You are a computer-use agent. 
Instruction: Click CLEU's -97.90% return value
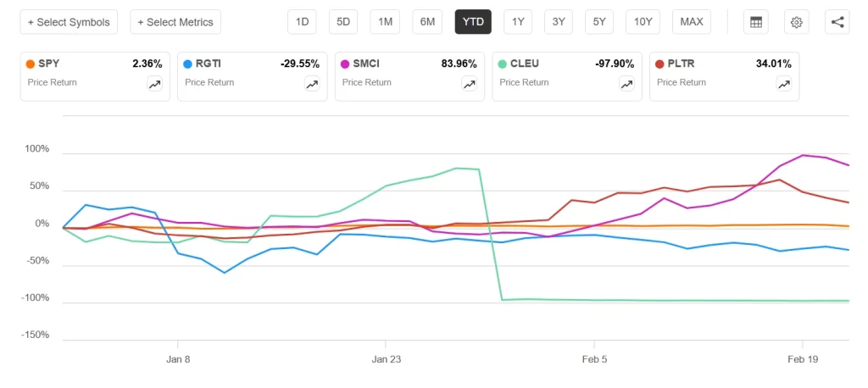(x=615, y=64)
